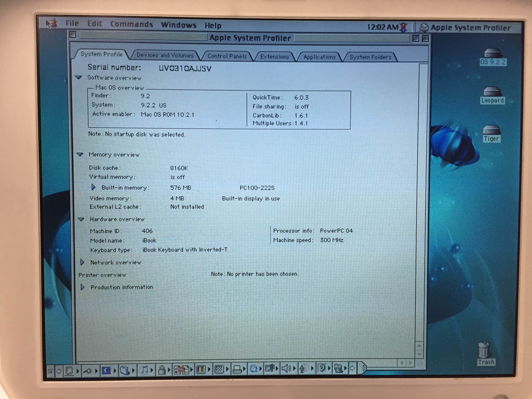Click the PowerPC G4 processor info
The image size is (532, 399).
click(x=336, y=231)
